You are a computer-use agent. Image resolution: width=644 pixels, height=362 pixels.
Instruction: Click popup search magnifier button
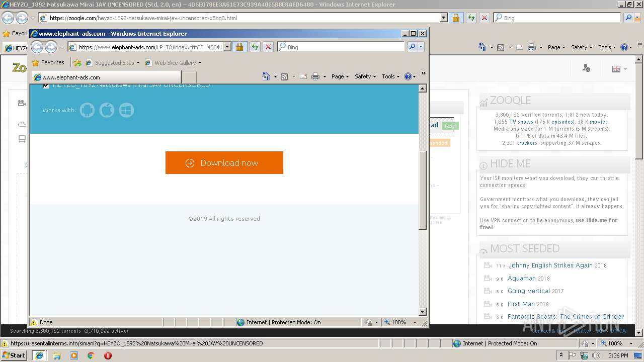pyautogui.click(x=412, y=47)
